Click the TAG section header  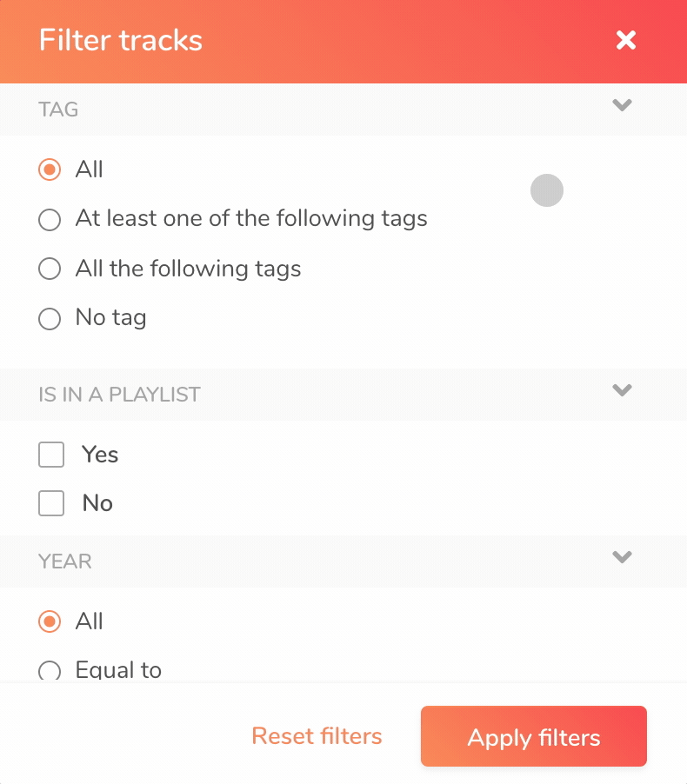click(343, 110)
